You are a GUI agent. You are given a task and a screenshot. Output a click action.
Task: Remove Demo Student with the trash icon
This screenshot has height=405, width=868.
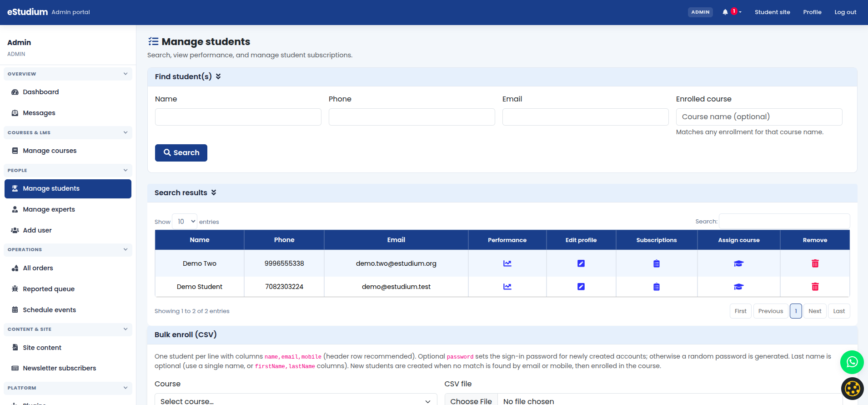pos(815,287)
